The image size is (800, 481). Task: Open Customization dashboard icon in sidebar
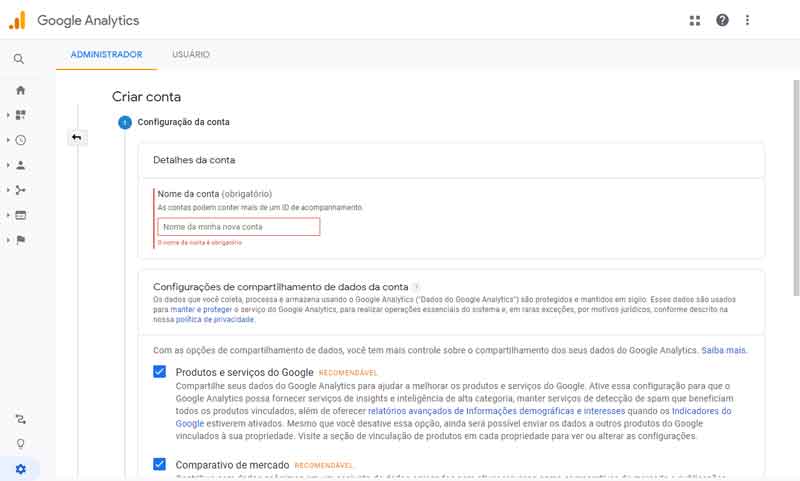20,115
